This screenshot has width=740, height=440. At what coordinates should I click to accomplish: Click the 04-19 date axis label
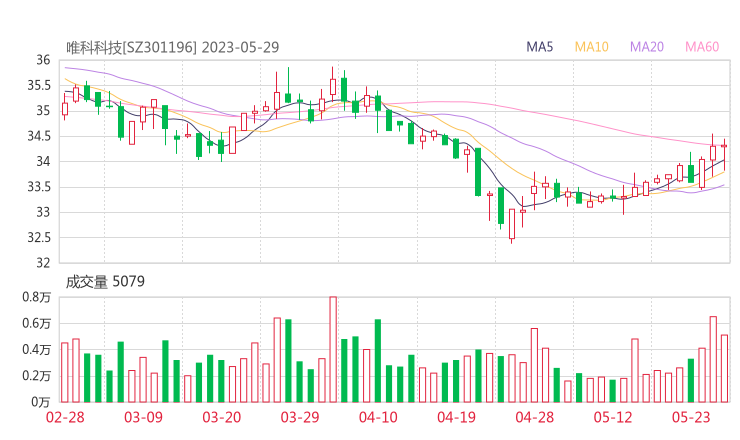tap(456, 417)
